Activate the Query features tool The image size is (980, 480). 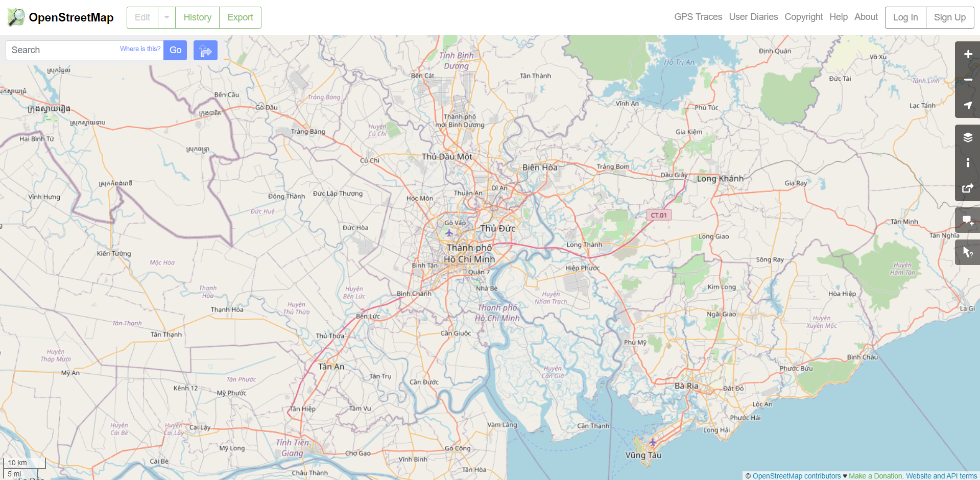click(968, 252)
